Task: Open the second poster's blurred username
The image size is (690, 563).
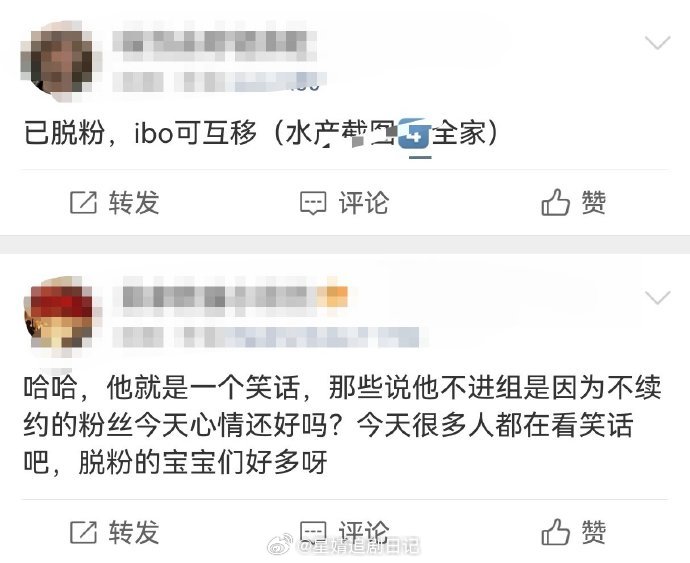Action: tap(235, 297)
